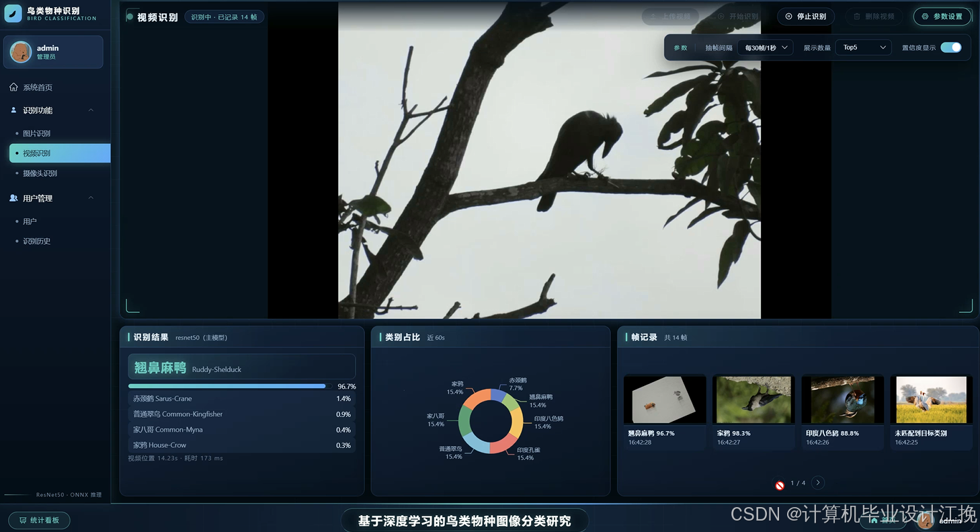Click the 识别中 · 已记录 14 帧 status badge
Viewport: 980px width, 532px height.
click(224, 17)
